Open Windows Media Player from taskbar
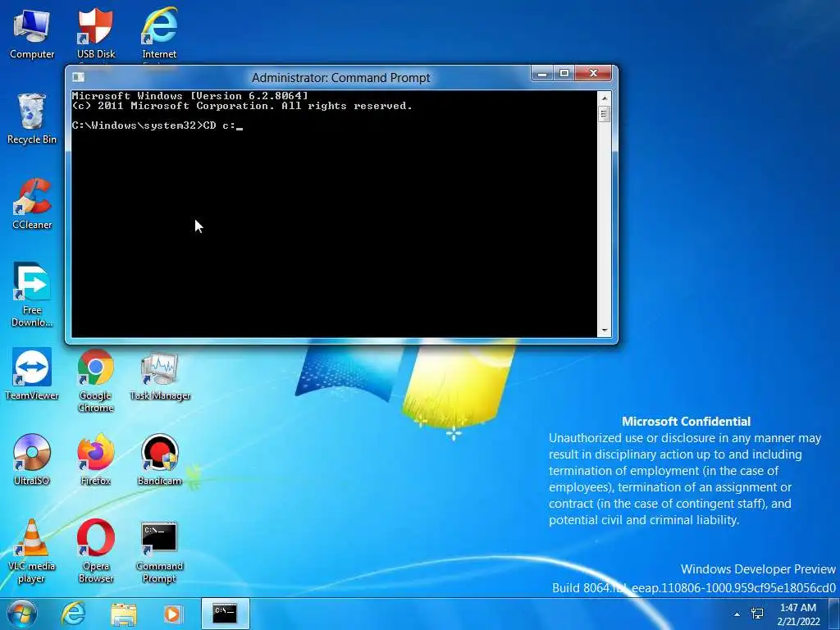Image resolution: width=840 pixels, height=630 pixels. pyautogui.click(x=172, y=614)
